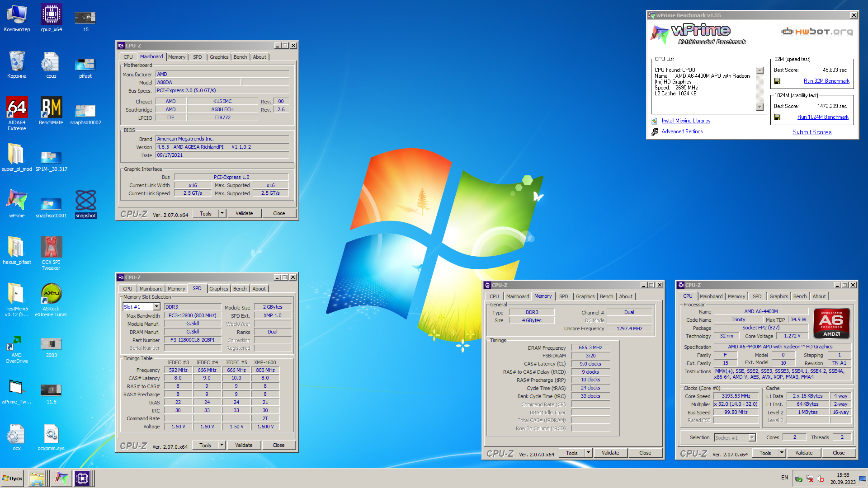
Task: Open the Корзина recycle bin icon
Action: tap(17, 64)
